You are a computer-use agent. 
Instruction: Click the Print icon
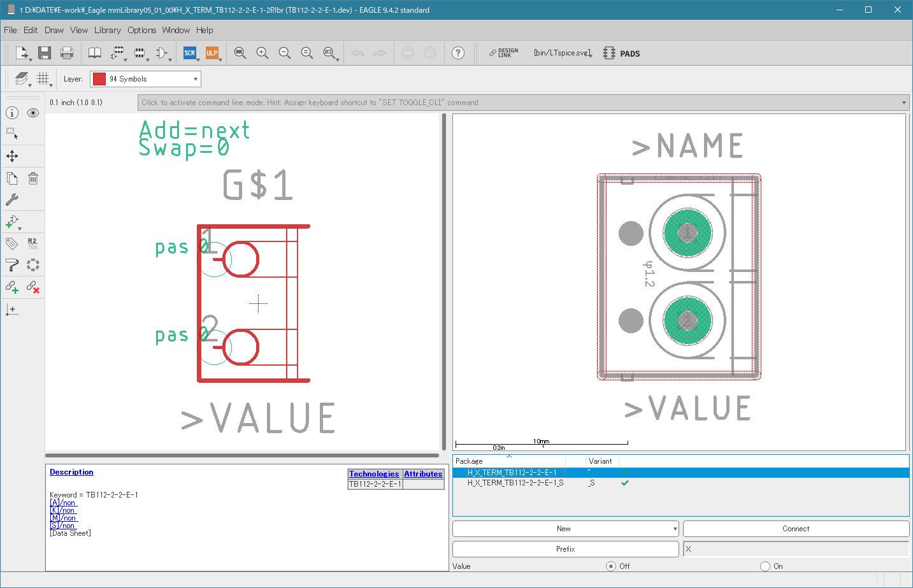(x=67, y=53)
